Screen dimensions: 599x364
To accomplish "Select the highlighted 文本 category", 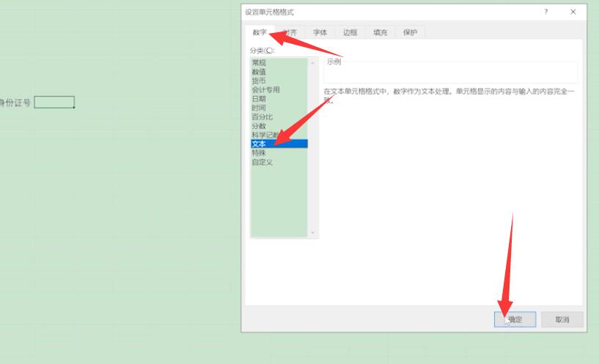I will (x=279, y=144).
